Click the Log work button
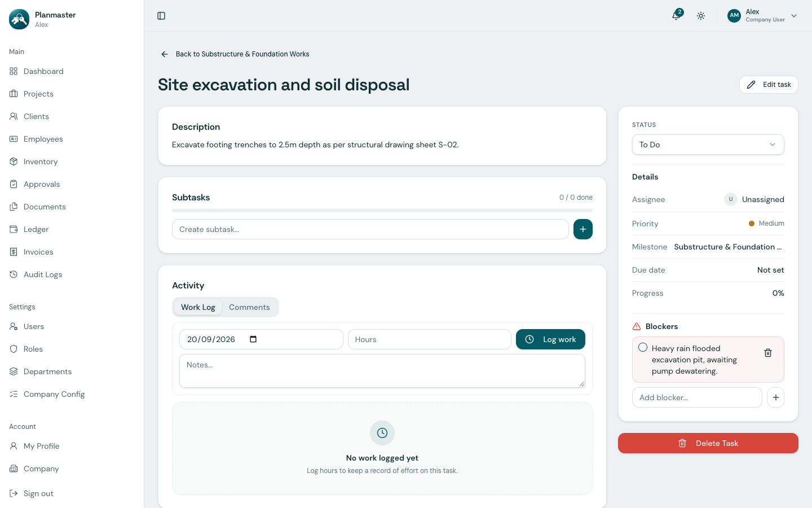 (550, 339)
